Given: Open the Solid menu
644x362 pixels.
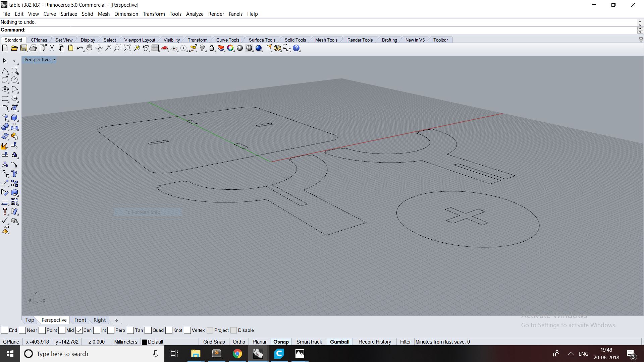Looking at the screenshot, I should pyautogui.click(x=88, y=14).
